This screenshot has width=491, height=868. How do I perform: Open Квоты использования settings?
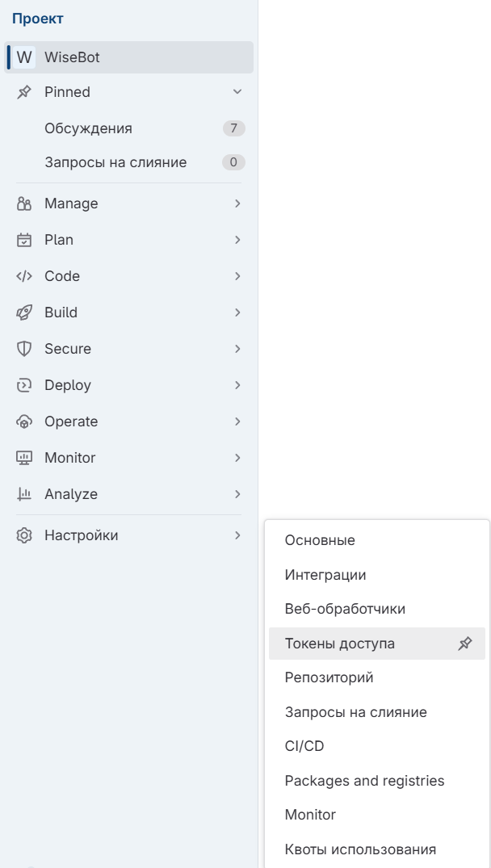[x=377, y=849]
